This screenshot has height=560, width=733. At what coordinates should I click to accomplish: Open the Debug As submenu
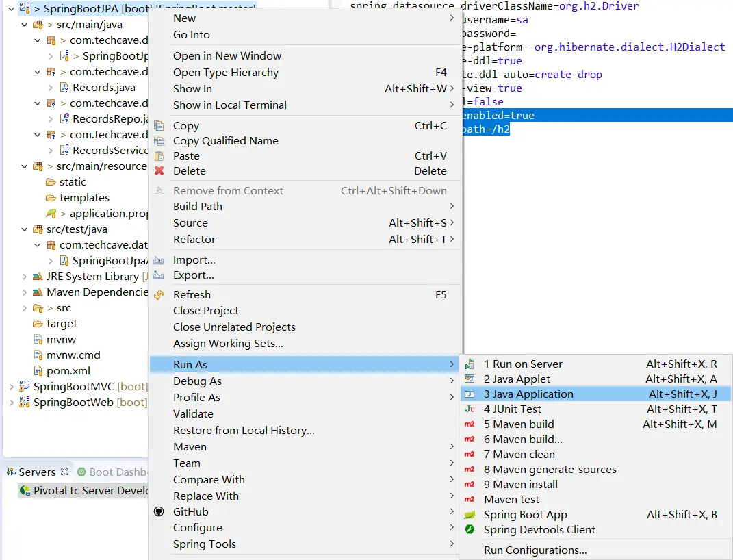pos(305,381)
